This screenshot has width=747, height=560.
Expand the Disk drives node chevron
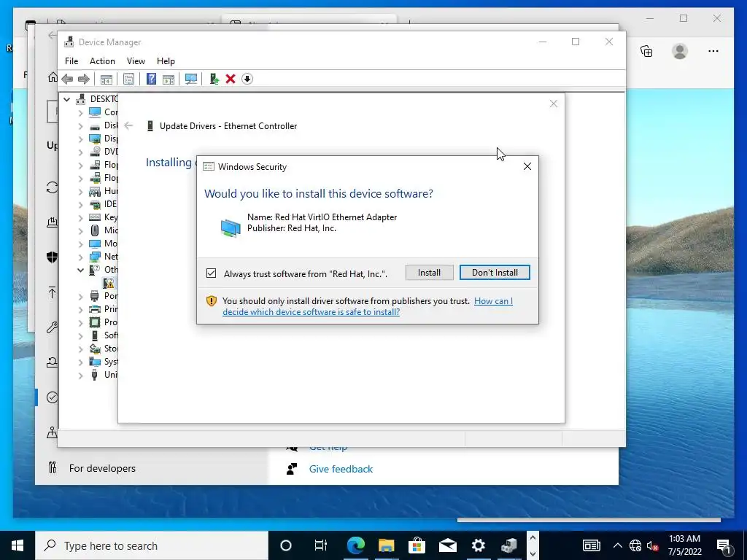(x=80, y=126)
